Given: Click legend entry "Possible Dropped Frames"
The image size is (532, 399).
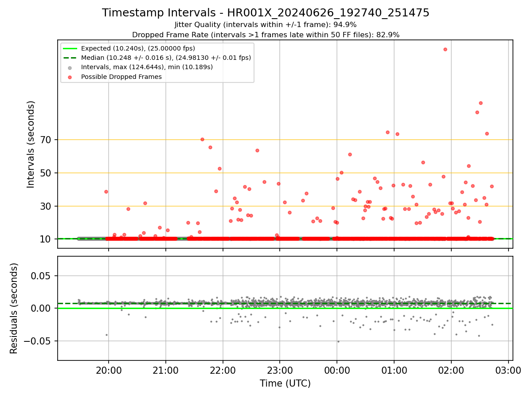Looking at the screenshot, I should tap(121, 77).
